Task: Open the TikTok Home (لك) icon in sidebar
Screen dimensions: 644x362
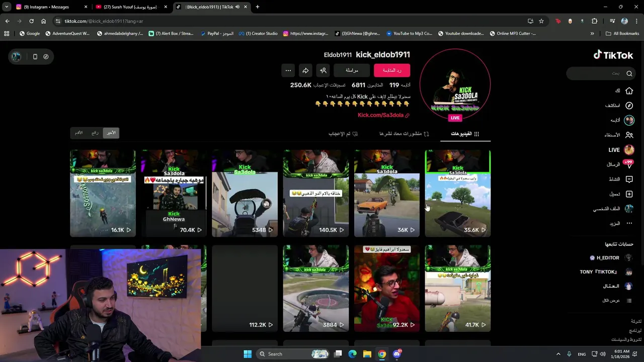Action: pyautogui.click(x=629, y=91)
